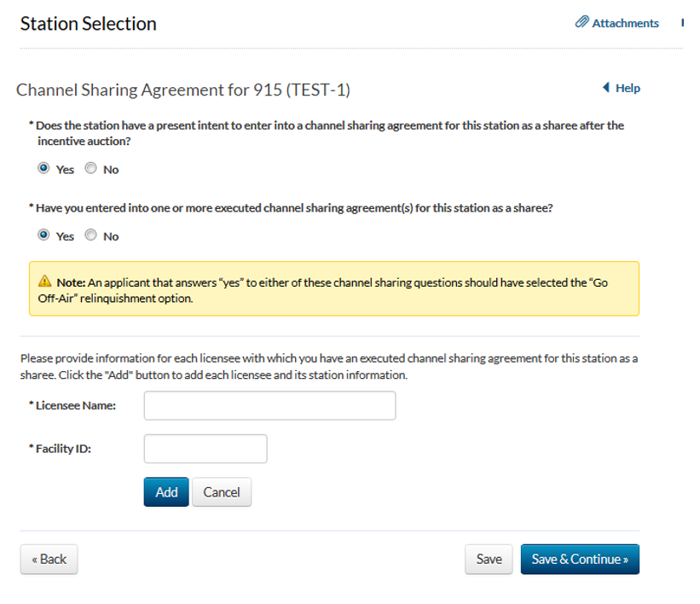Click the Station Selection page heading
Image resolution: width=700 pixels, height=604 pixels.
[89, 24]
